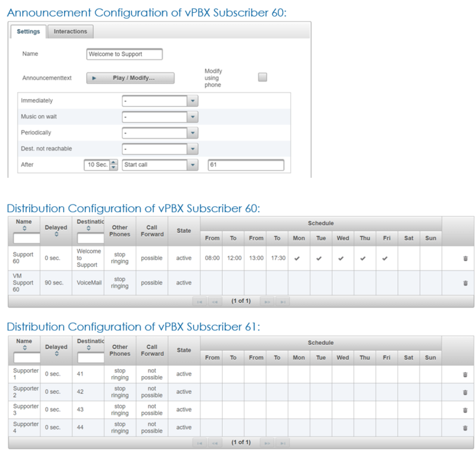476x451 pixels.
Task: Select the 08:00 From time cell
Action: (212, 258)
